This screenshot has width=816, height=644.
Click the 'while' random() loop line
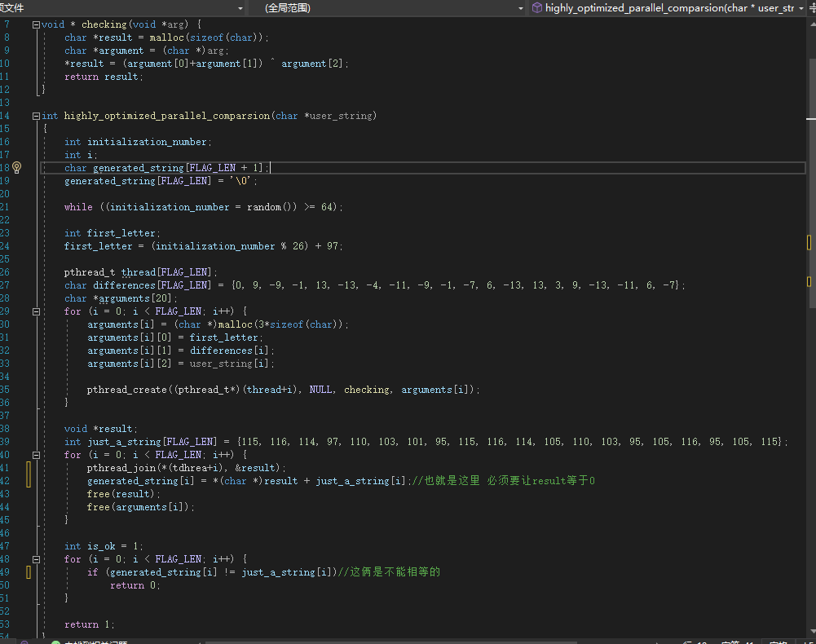204,207
